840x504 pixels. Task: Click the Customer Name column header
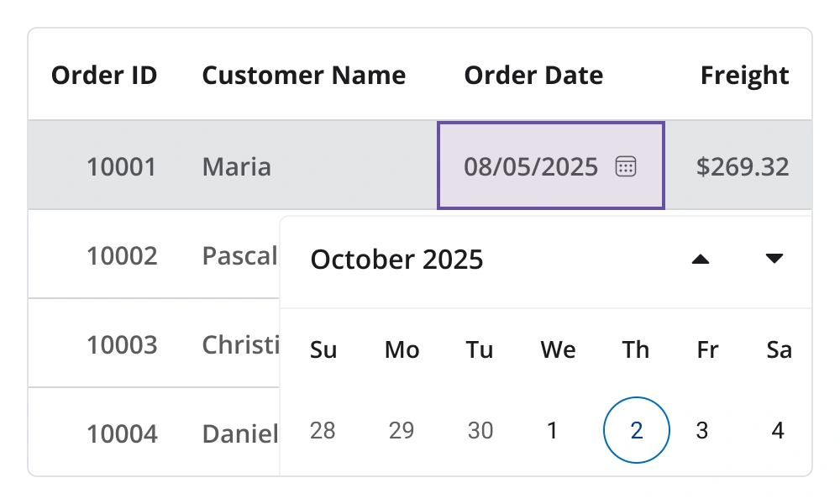[x=304, y=75]
